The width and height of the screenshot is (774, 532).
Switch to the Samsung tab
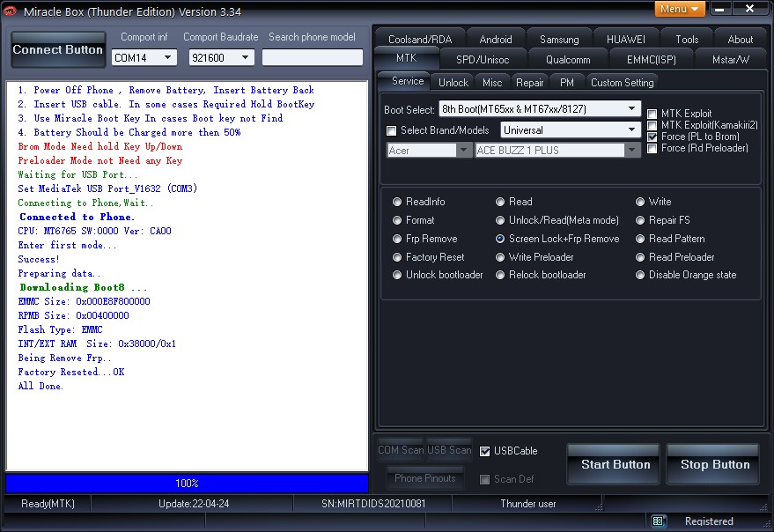[559, 39]
